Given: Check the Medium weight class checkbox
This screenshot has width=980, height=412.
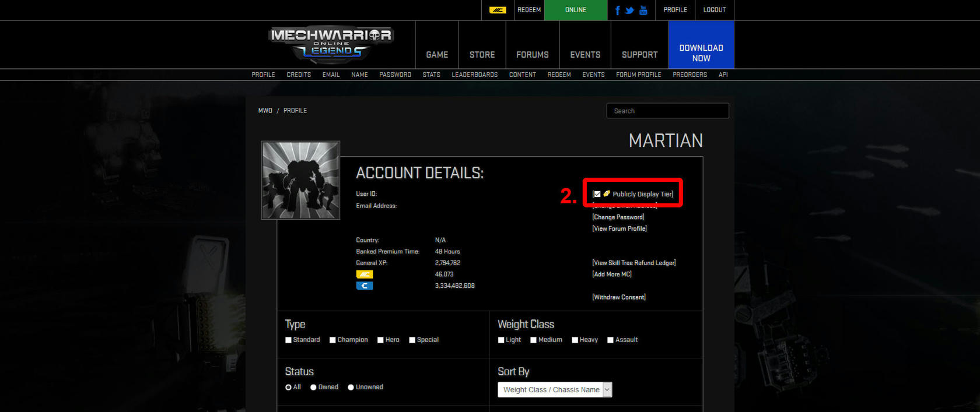Looking at the screenshot, I should coord(533,340).
